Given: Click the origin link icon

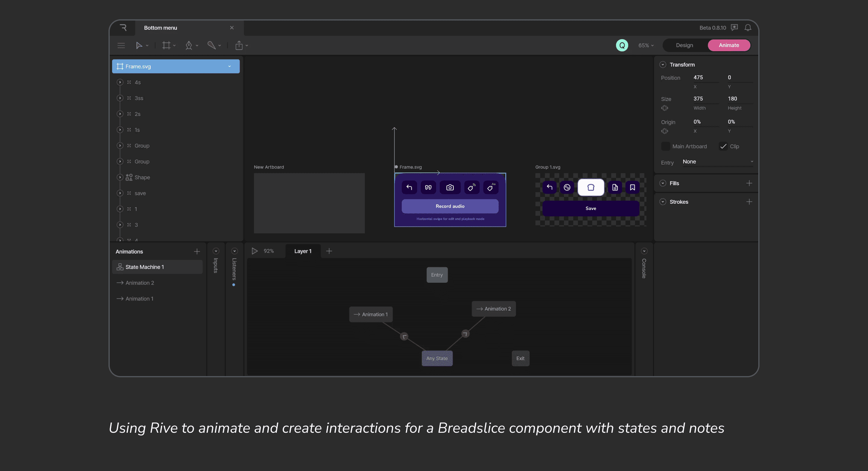Looking at the screenshot, I should 665,131.
